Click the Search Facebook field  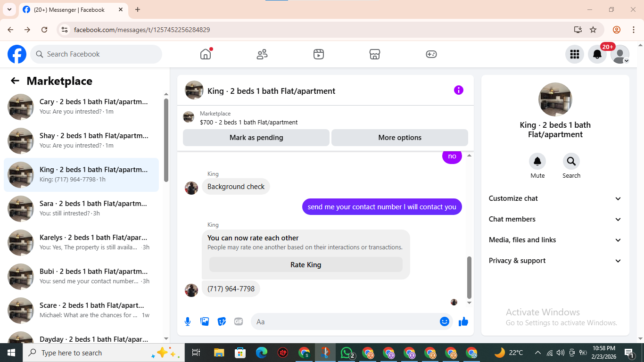96,54
